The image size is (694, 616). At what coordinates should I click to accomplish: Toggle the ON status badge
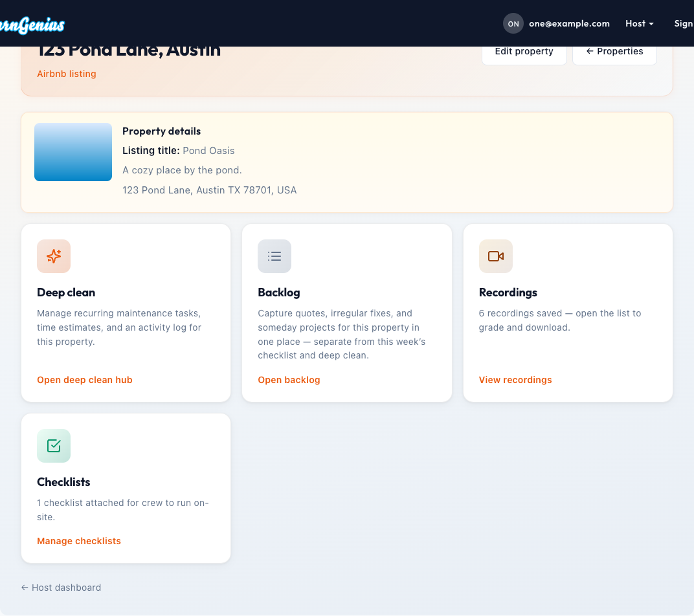[513, 23]
